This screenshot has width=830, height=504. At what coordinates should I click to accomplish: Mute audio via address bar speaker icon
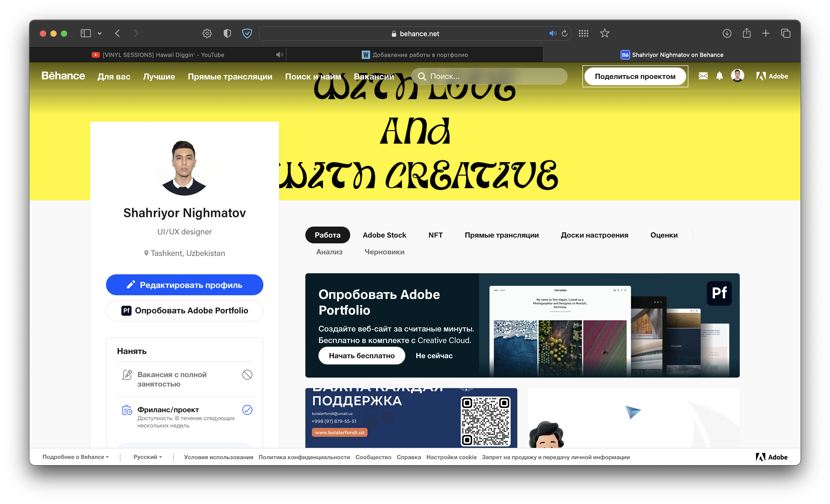click(x=552, y=33)
